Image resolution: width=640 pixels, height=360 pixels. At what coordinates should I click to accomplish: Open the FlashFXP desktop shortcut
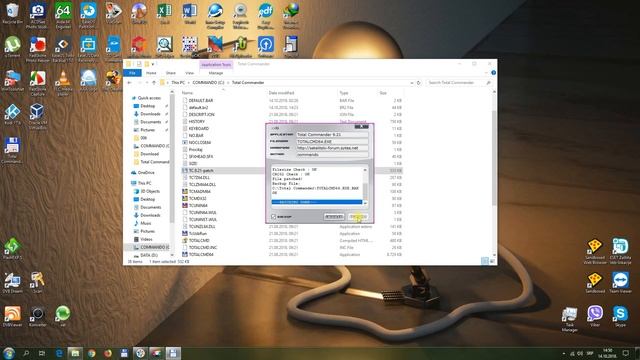point(12,249)
